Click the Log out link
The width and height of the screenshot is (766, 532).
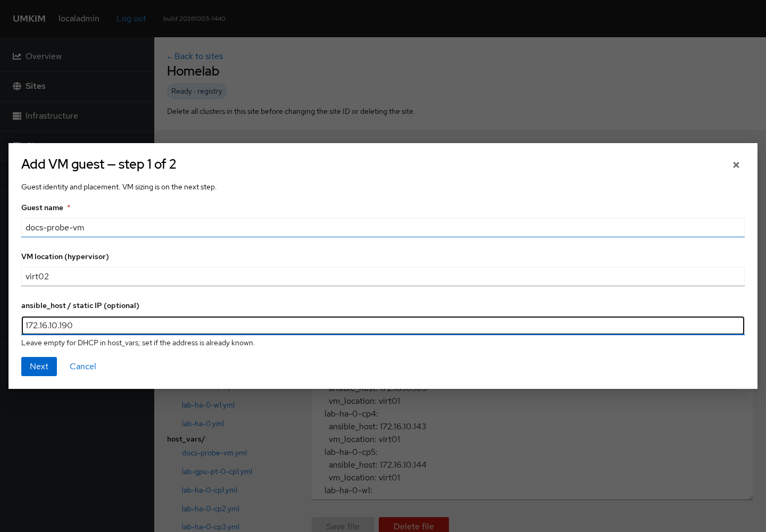tap(131, 19)
